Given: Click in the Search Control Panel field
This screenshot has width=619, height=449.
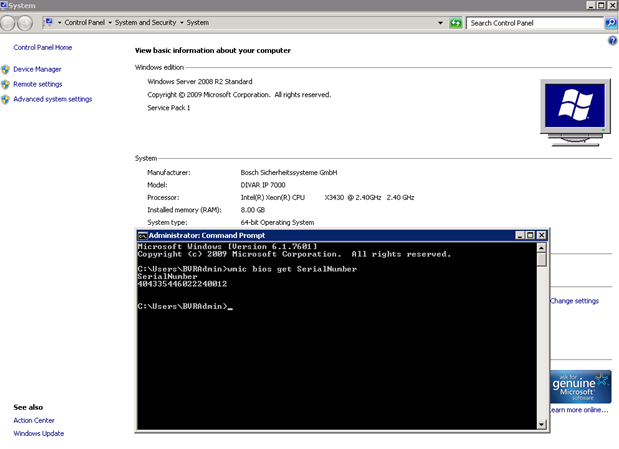Looking at the screenshot, I should pyautogui.click(x=535, y=22).
